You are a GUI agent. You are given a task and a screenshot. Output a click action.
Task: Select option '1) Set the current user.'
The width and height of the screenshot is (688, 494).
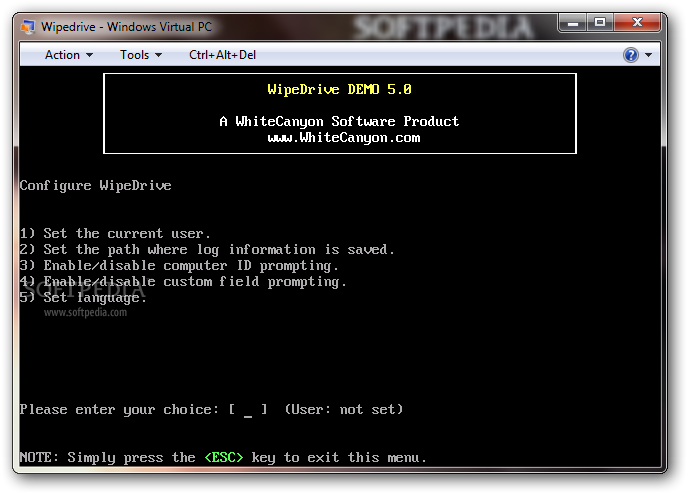(x=115, y=233)
